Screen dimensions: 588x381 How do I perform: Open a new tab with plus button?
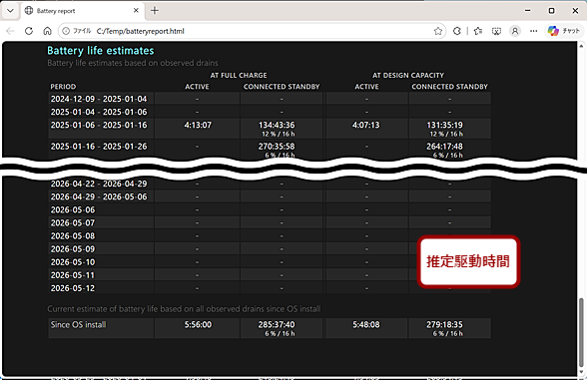pyautogui.click(x=155, y=11)
